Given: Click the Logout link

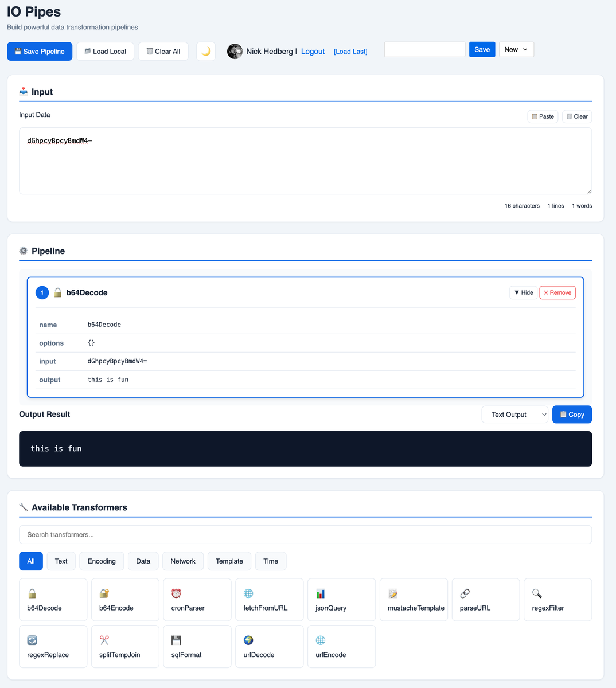Looking at the screenshot, I should pos(313,52).
